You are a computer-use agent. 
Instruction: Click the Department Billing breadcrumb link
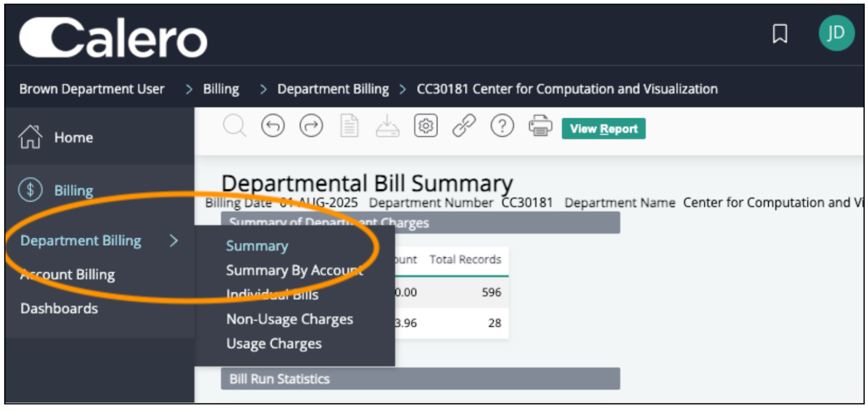coord(333,89)
